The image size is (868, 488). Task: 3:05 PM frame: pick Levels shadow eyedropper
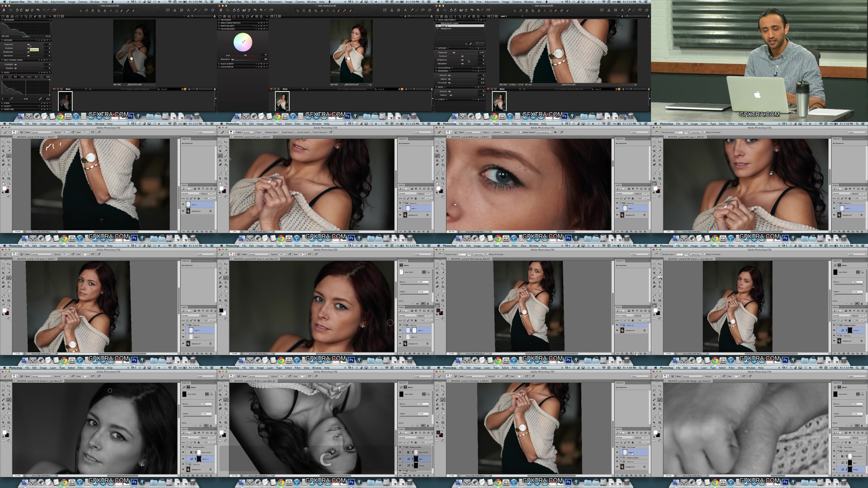(11, 99)
